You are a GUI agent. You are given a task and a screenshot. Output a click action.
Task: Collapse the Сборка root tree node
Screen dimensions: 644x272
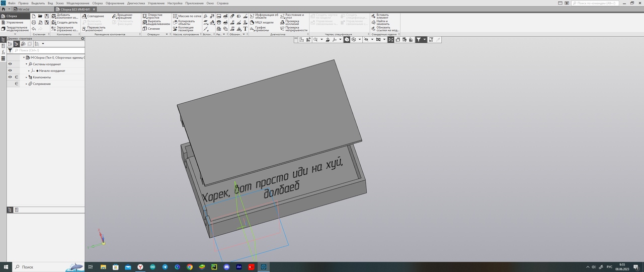[x=23, y=57]
